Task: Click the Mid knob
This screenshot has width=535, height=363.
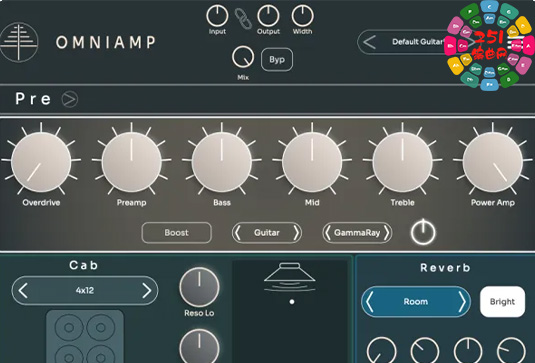Action: click(x=312, y=162)
